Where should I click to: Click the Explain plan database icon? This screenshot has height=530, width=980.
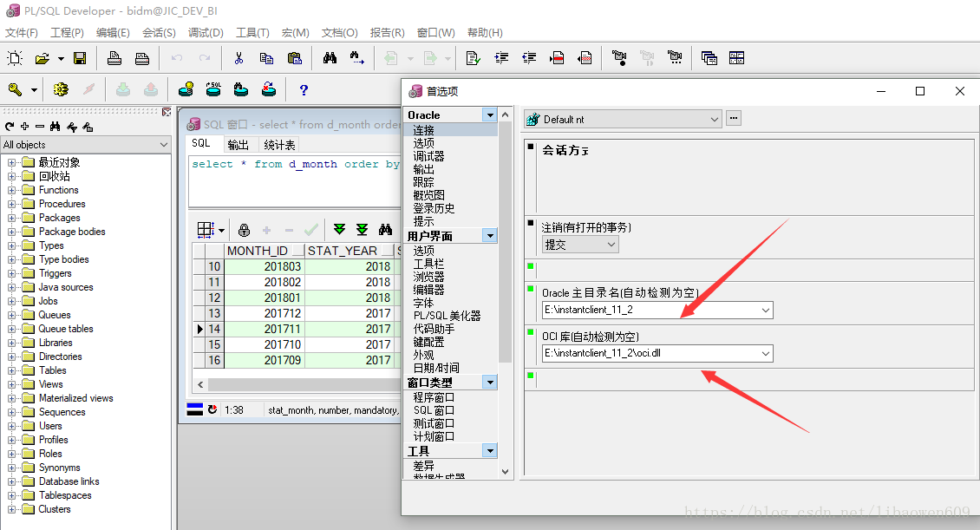tap(186, 89)
